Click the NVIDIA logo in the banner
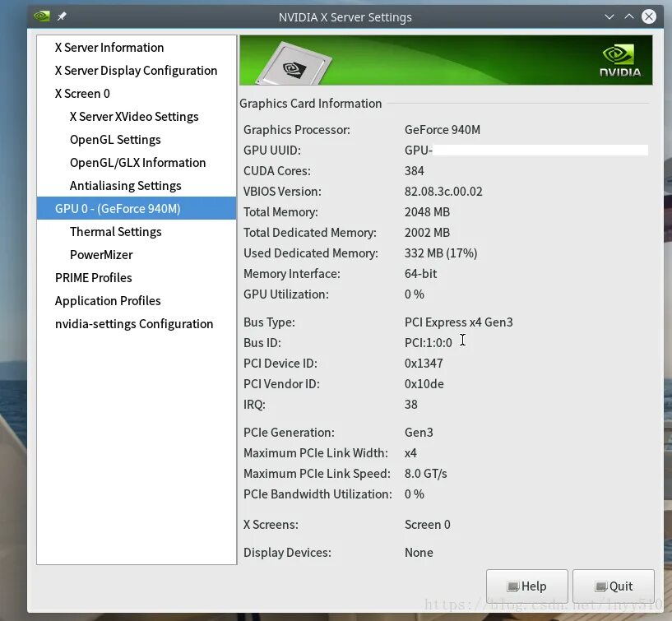Image resolution: width=672 pixels, height=621 pixels. point(620,60)
